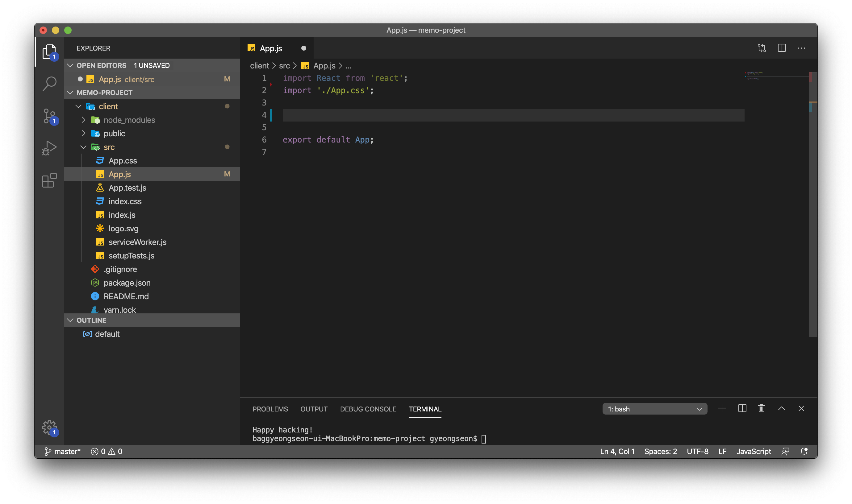Open the Source Control view
852x504 pixels.
[x=50, y=116]
